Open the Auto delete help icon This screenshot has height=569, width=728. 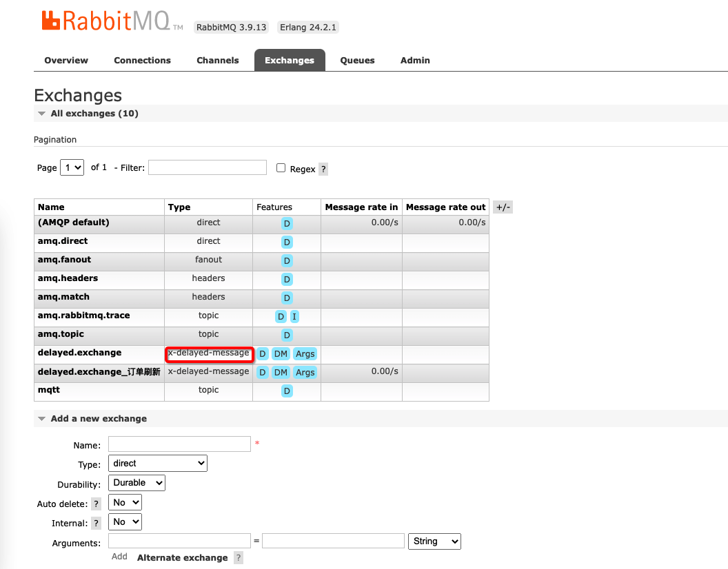(x=96, y=504)
